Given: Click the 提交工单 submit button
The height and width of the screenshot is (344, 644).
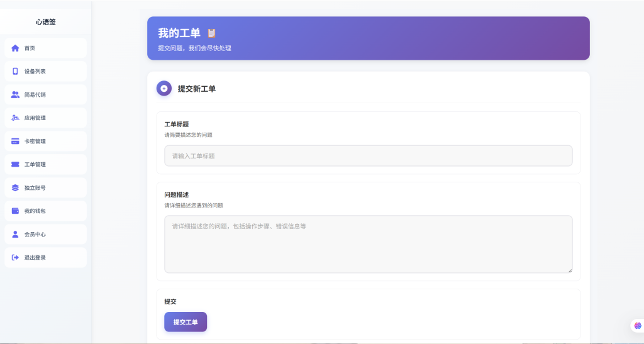Looking at the screenshot, I should pos(186,322).
